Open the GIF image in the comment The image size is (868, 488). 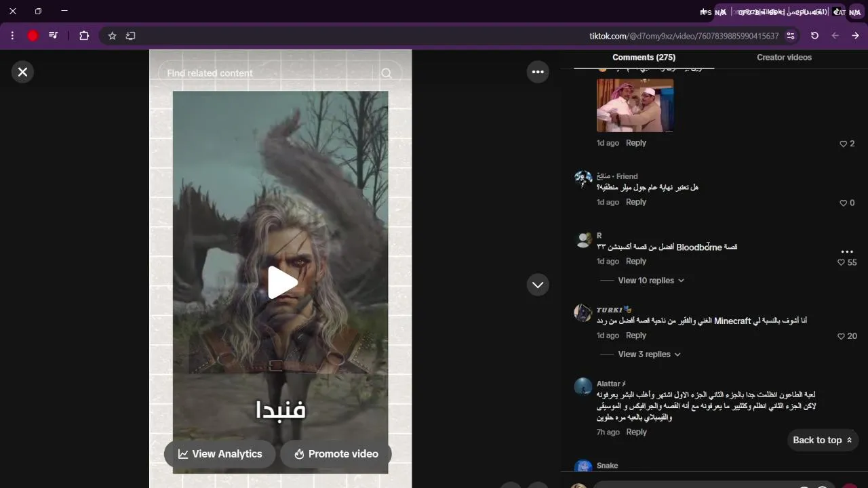click(x=635, y=105)
